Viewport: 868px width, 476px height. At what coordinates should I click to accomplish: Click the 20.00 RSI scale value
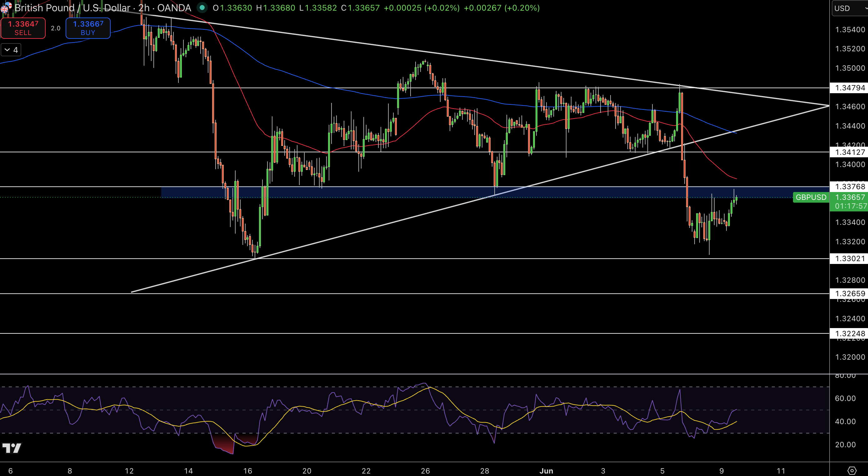point(845,445)
